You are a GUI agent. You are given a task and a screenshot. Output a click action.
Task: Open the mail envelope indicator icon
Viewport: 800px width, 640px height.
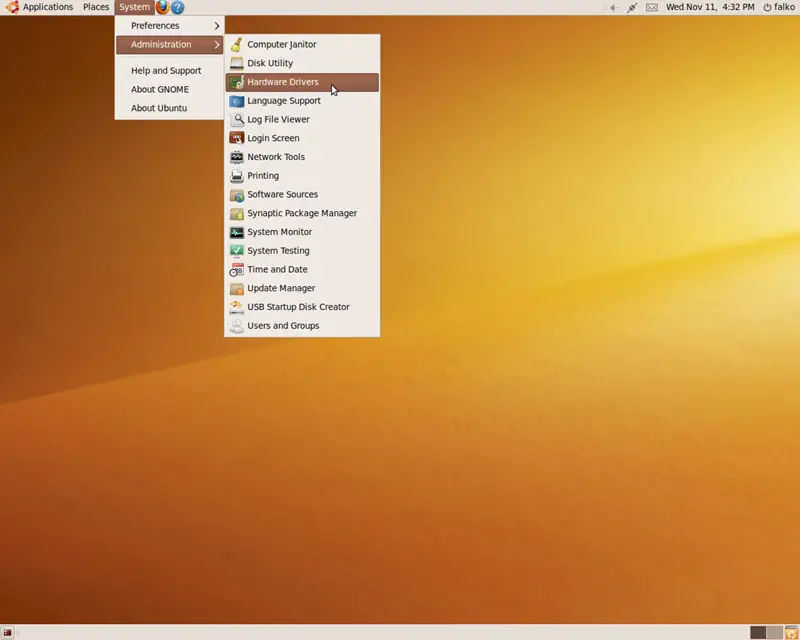(652, 7)
